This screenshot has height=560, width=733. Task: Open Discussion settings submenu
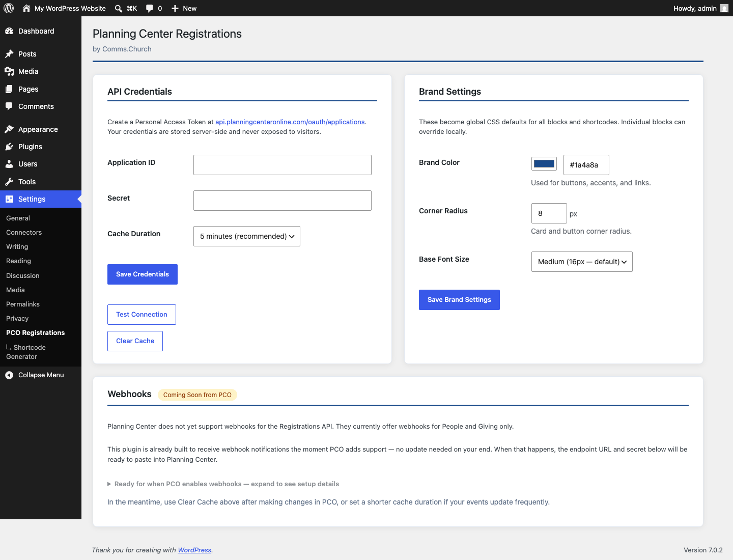[x=23, y=275]
